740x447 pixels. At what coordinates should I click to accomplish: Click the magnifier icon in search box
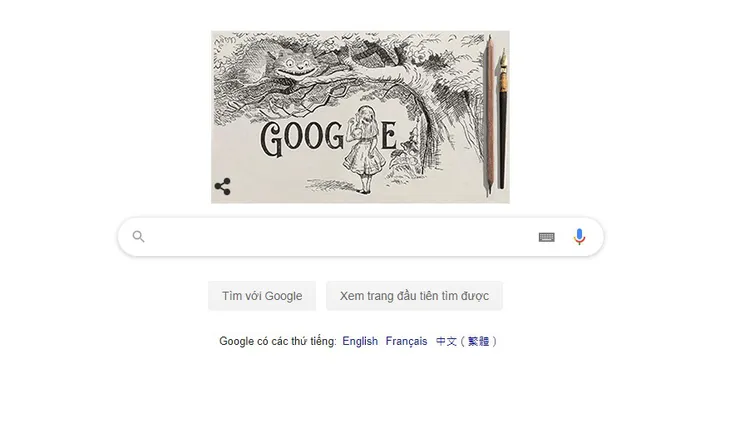click(138, 236)
